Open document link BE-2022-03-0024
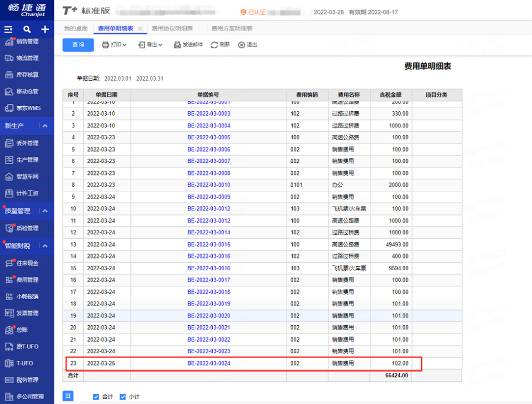 coord(209,363)
